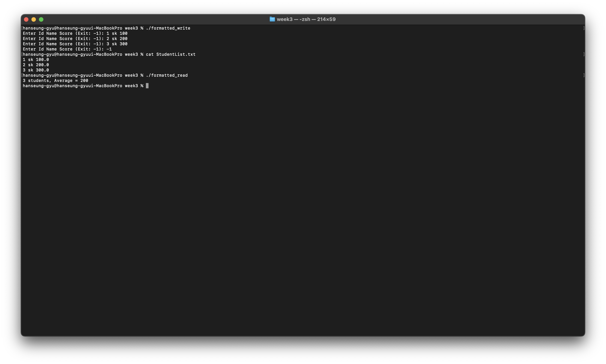Click the green full-screen window button

(x=41, y=19)
